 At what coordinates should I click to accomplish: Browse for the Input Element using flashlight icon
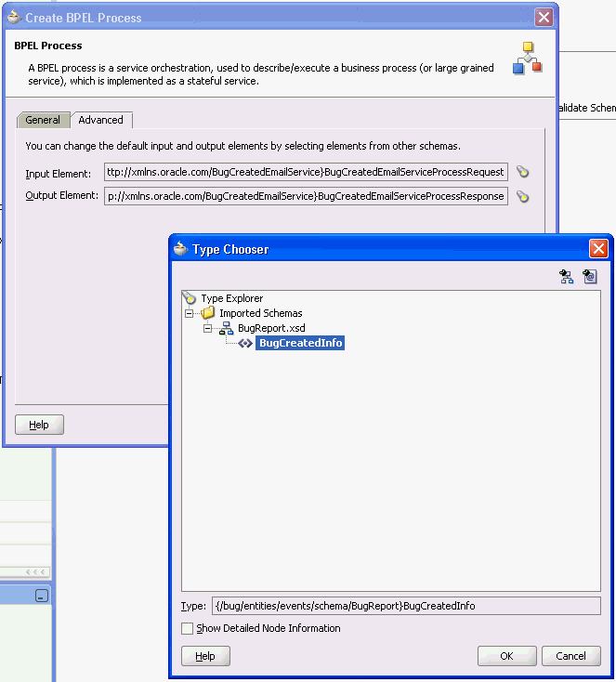point(522,172)
